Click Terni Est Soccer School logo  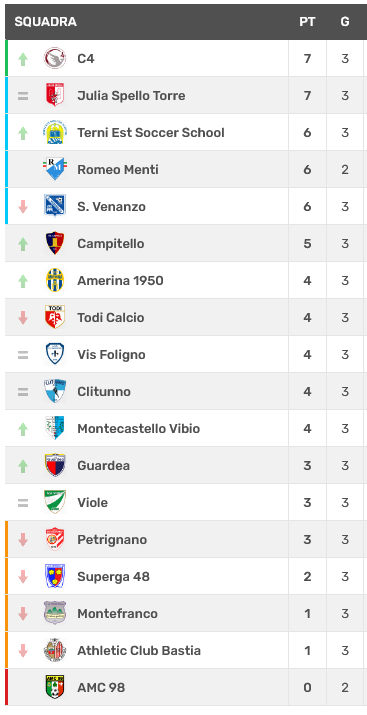(55, 132)
